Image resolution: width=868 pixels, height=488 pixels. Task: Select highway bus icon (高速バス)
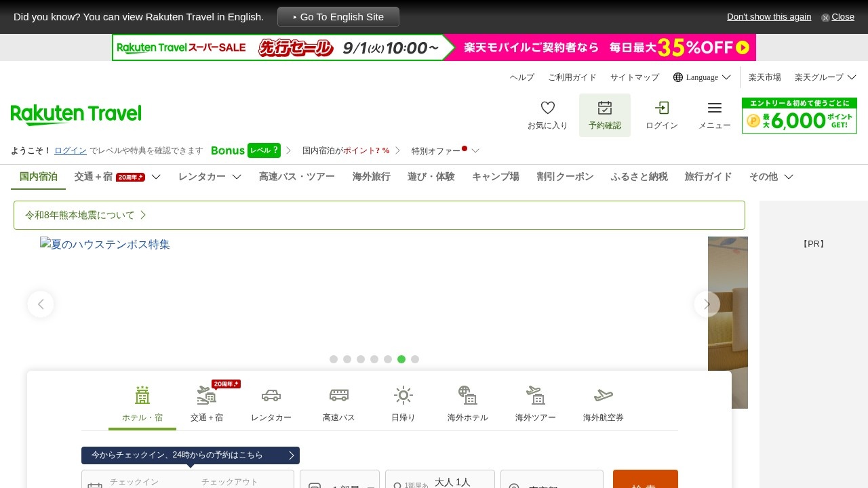click(x=339, y=395)
